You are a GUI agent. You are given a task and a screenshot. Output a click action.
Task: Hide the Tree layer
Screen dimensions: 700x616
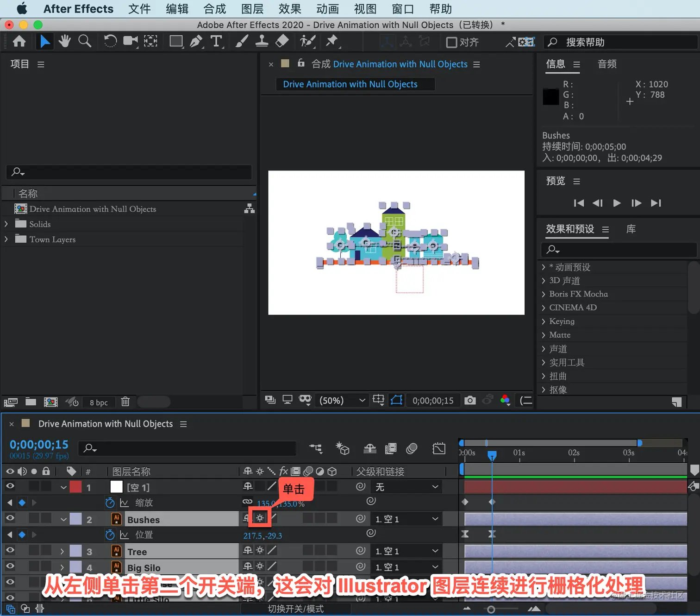[x=10, y=550]
